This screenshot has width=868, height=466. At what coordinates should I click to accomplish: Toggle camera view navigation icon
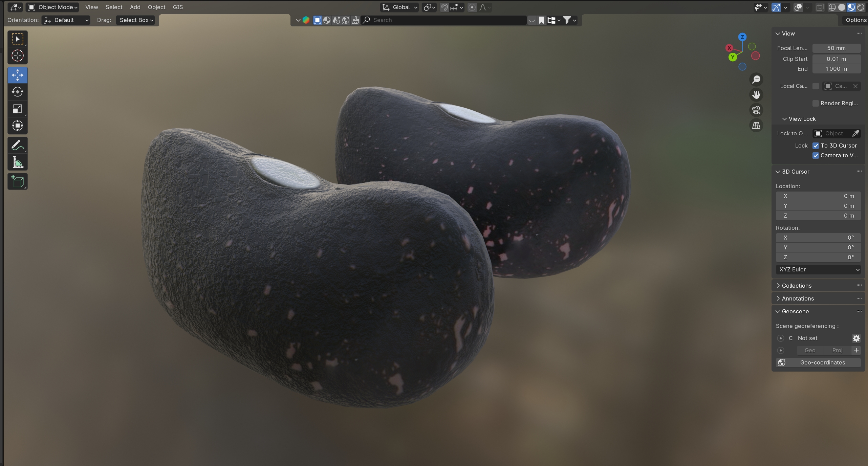tap(756, 110)
